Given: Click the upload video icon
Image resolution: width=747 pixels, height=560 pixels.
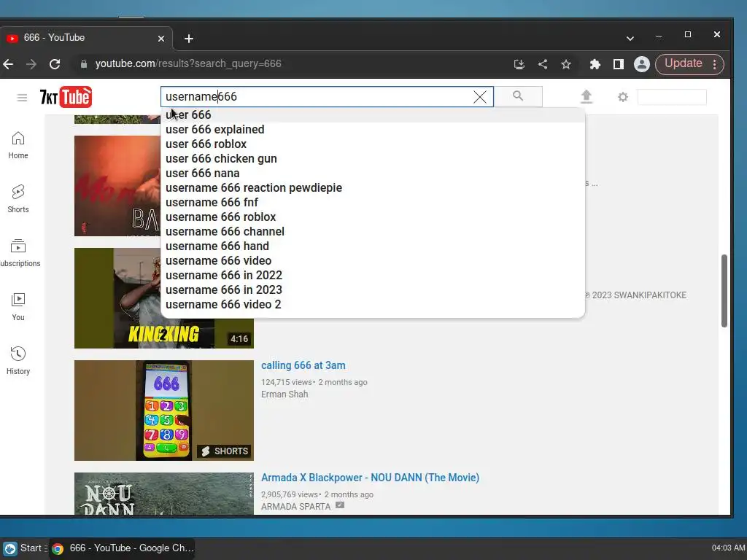Looking at the screenshot, I should [587, 97].
